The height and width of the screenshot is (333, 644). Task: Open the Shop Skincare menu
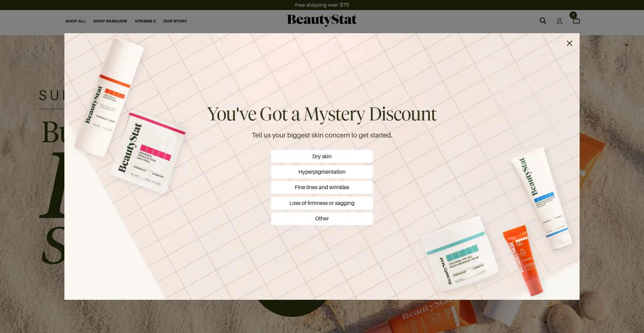tap(110, 21)
